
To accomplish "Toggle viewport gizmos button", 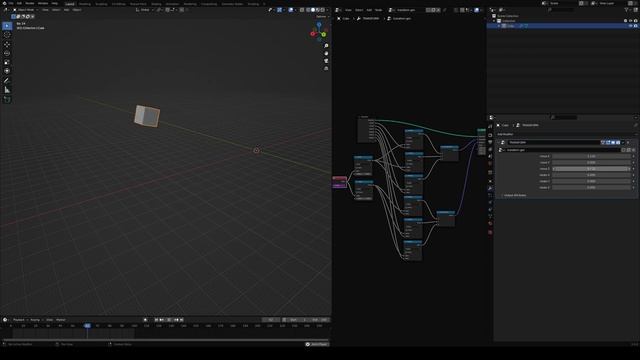I will coord(279,10).
